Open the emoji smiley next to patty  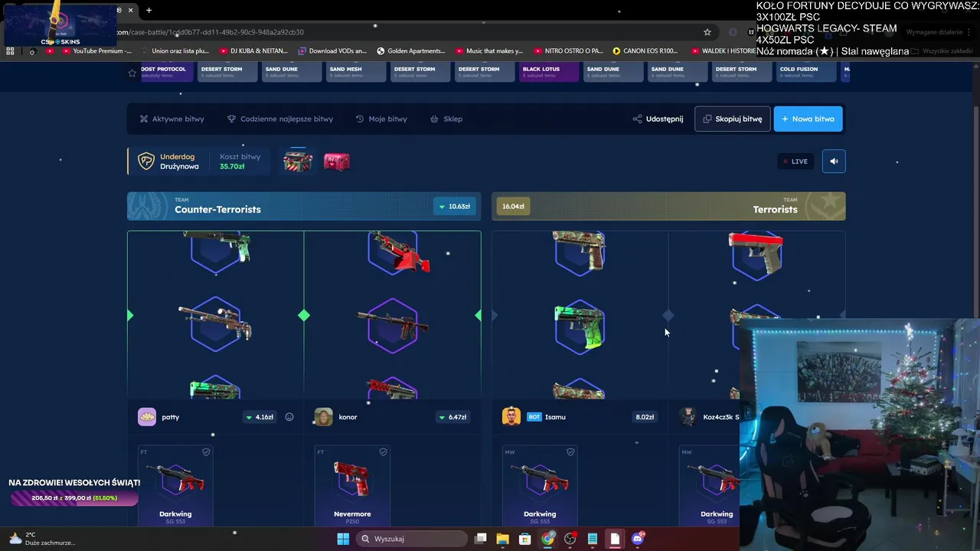[x=289, y=417]
